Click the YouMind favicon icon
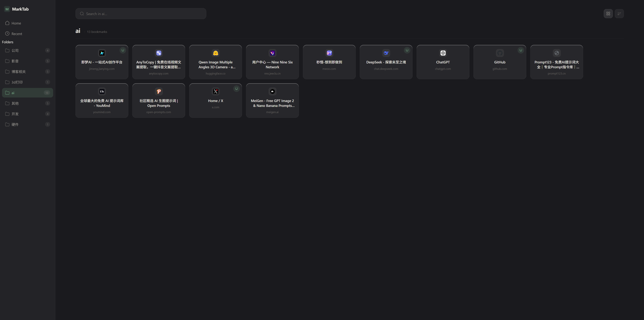644x320 pixels. click(x=102, y=92)
